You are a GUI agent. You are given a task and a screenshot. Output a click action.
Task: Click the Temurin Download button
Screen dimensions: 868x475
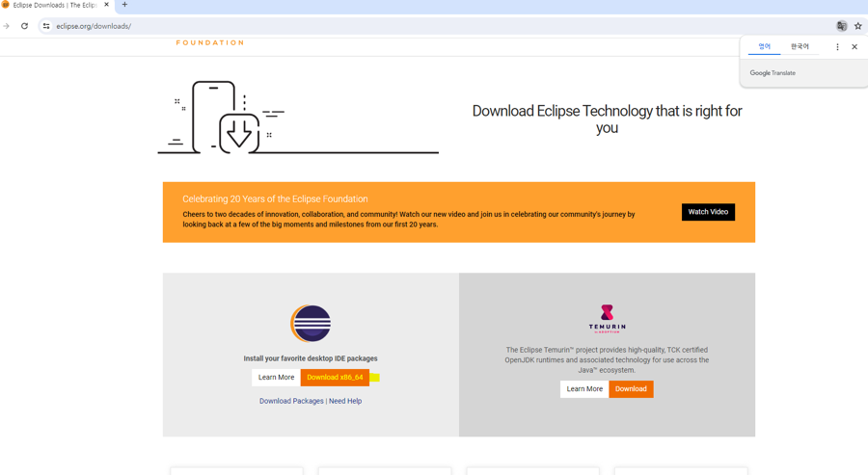tap(631, 388)
